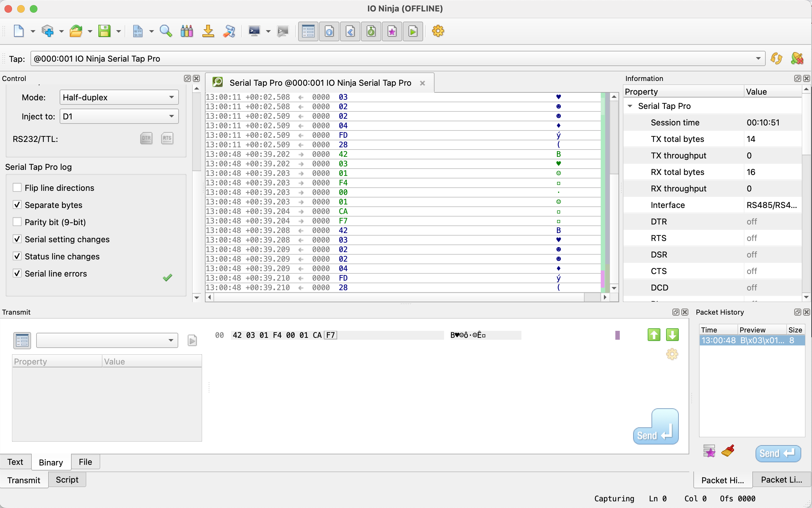Open the New Session dropdown arrow

tap(33, 31)
